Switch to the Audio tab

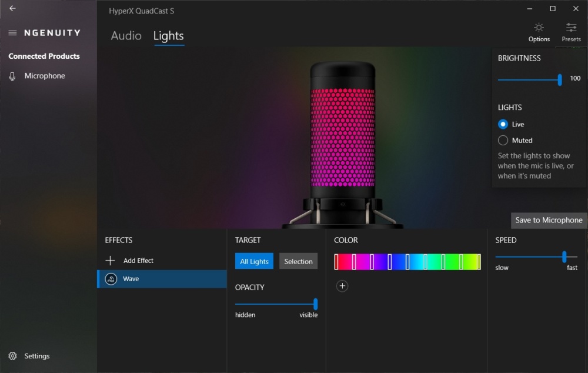126,36
